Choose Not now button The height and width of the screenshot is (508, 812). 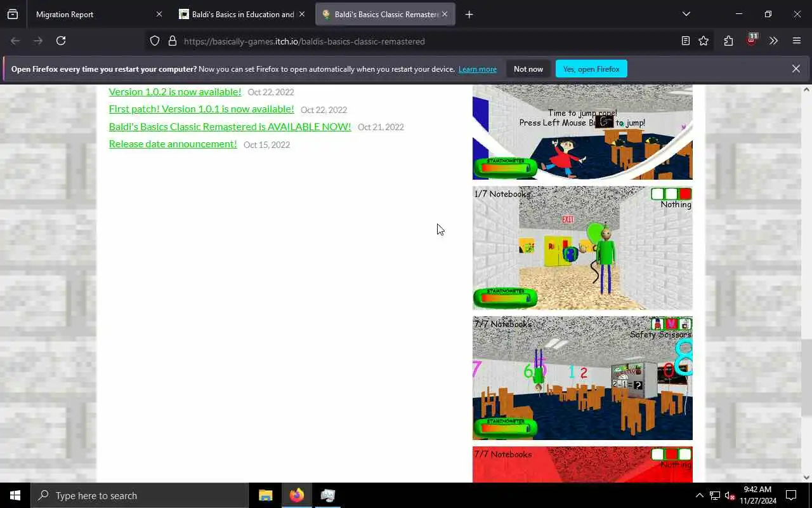point(528,69)
